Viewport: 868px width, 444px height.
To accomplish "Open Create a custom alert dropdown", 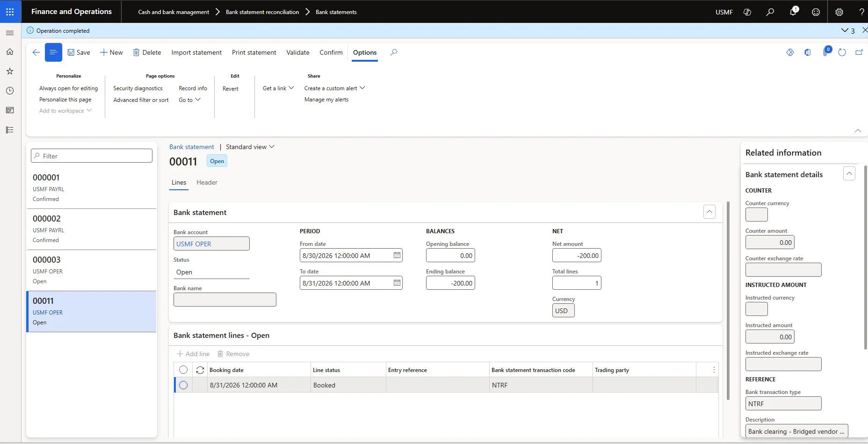I will click(x=334, y=88).
